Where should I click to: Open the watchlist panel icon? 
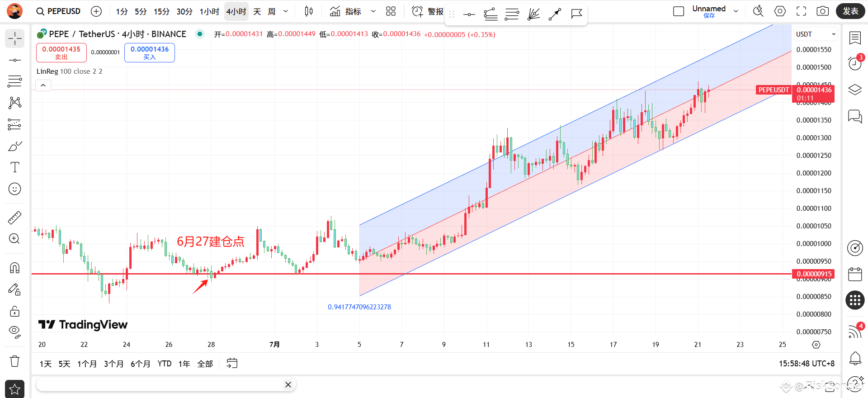coord(855,38)
